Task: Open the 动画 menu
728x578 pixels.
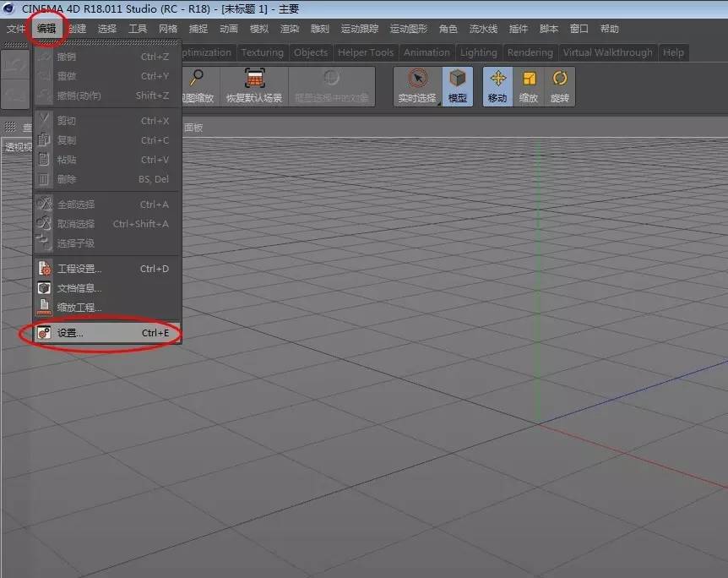Action: click(x=229, y=29)
